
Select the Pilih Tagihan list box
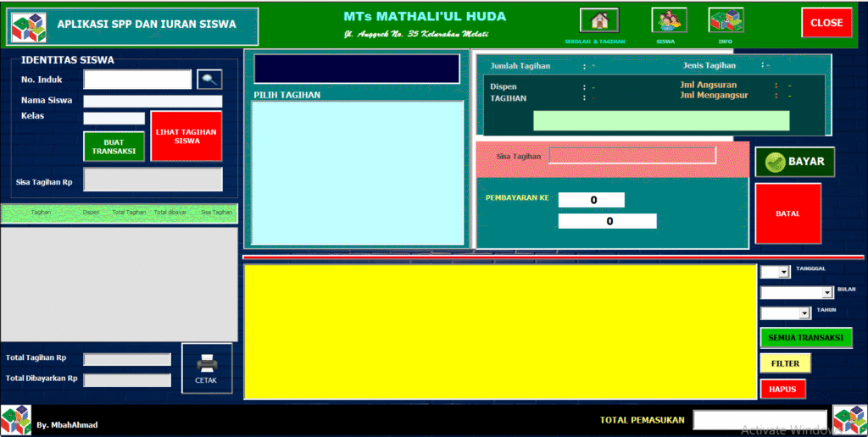click(358, 173)
